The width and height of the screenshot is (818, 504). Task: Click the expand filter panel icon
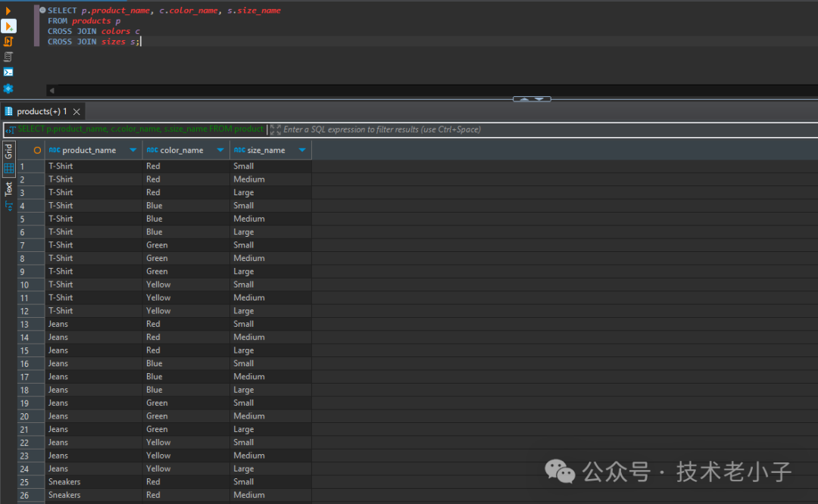pyautogui.click(x=275, y=129)
